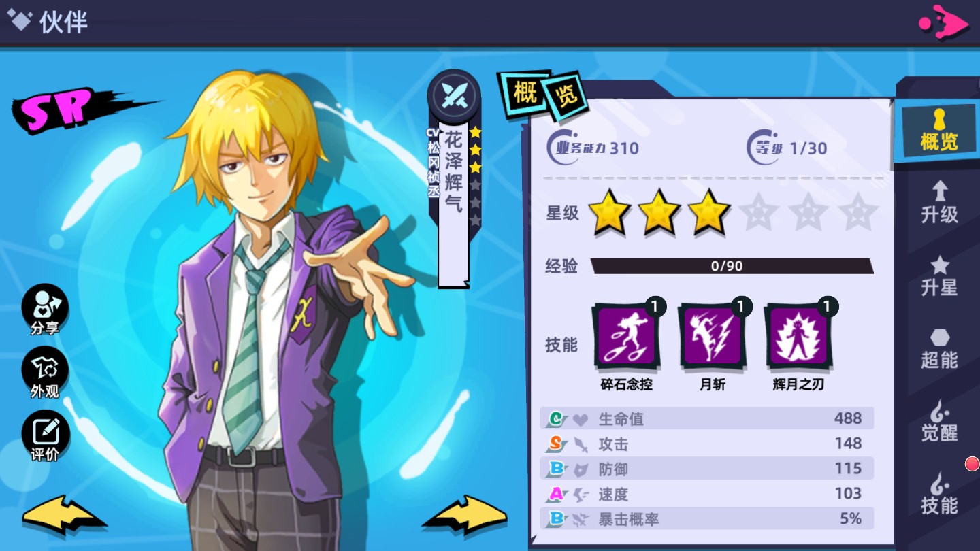This screenshot has width=980, height=551.
Task: Show the previous partner with left arrow
Action: tap(65, 516)
